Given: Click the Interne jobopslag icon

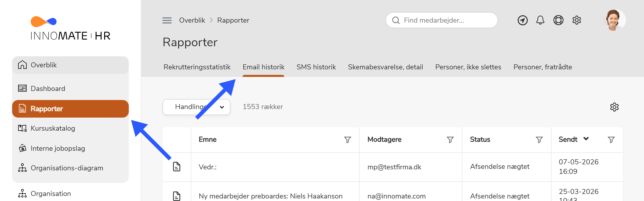Looking at the screenshot, I should coord(22,148).
